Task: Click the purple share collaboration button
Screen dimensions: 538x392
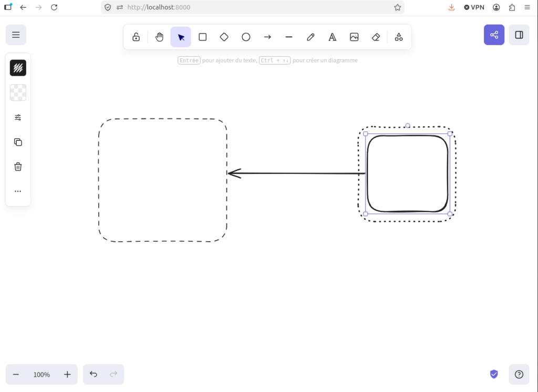Action: coord(494,35)
